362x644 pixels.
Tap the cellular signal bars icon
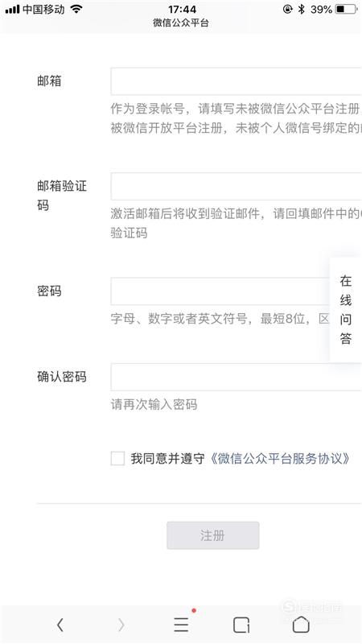pos(12,9)
